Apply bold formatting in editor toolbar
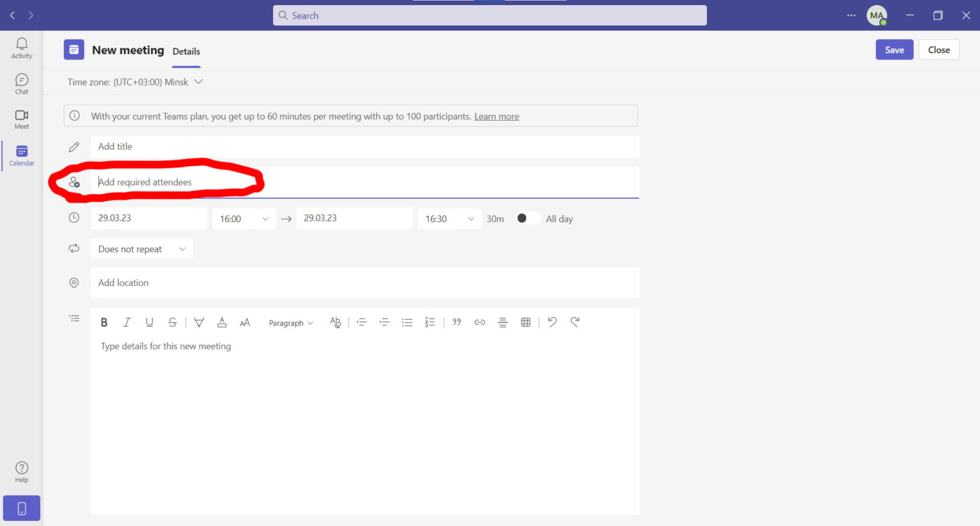This screenshot has width=980, height=526. (104, 322)
